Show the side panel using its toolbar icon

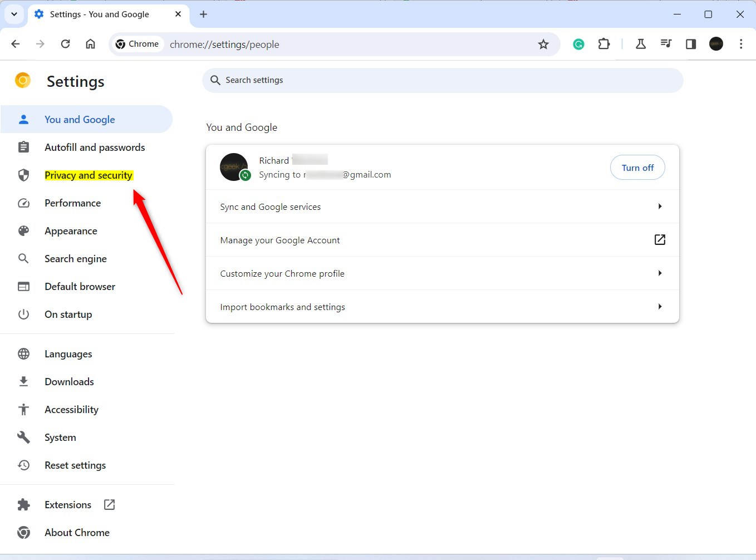(690, 43)
